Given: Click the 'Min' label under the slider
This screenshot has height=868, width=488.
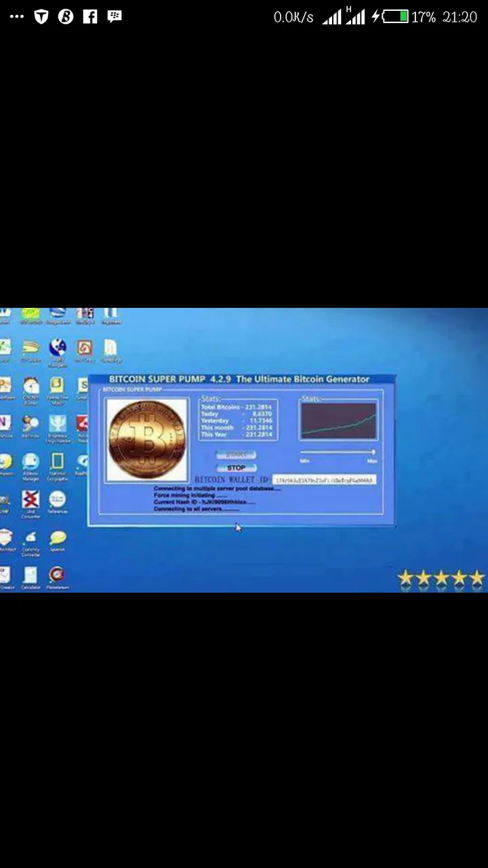Looking at the screenshot, I should [x=304, y=460].
